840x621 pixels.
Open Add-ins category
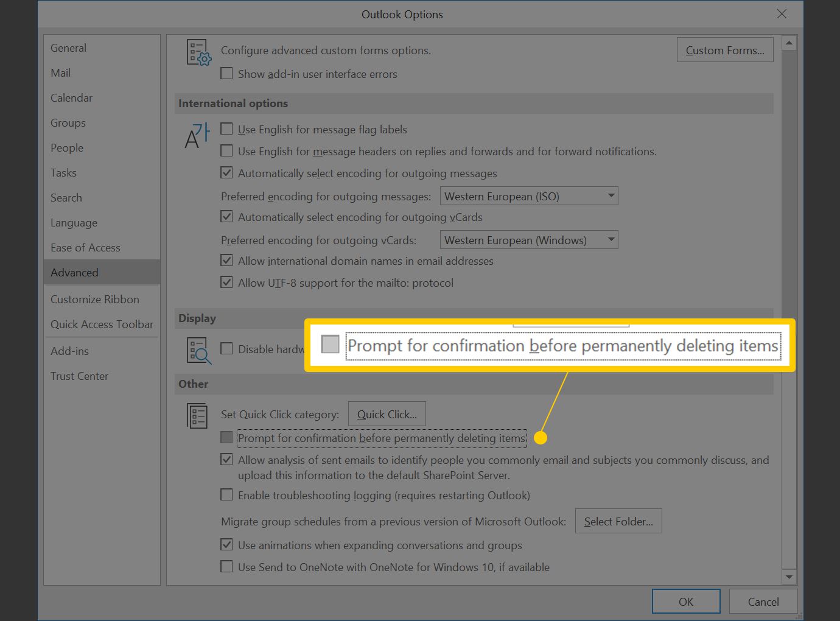tap(102, 351)
